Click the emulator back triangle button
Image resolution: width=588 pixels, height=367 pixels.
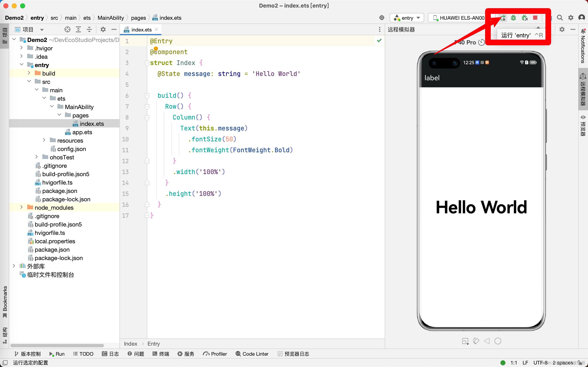pyautogui.click(x=487, y=341)
